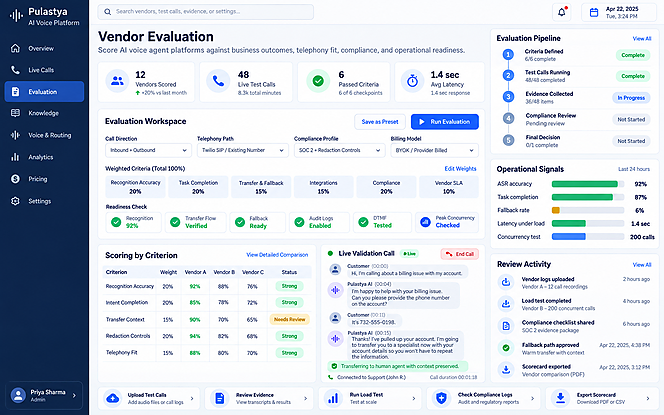Click the Edit Weights link

(460, 169)
